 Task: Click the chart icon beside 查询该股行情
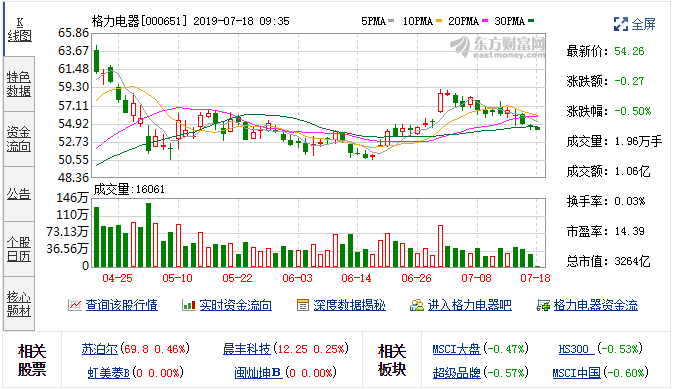pyautogui.click(x=75, y=305)
